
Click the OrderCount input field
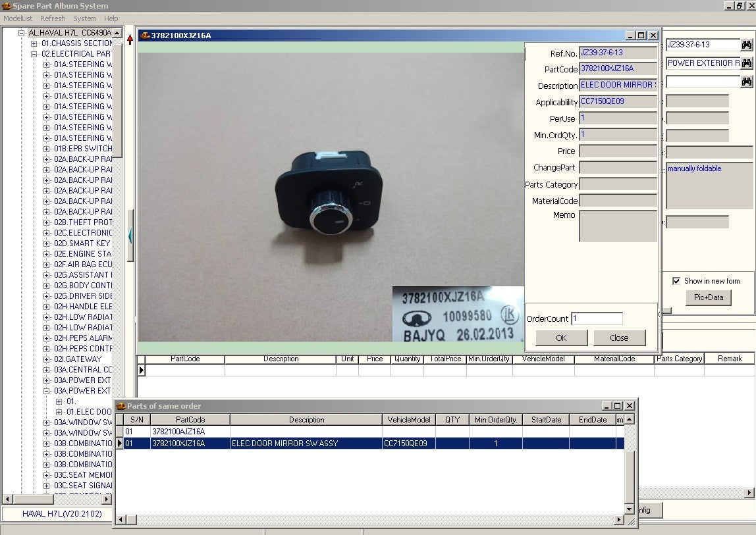pyautogui.click(x=596, y=318)
